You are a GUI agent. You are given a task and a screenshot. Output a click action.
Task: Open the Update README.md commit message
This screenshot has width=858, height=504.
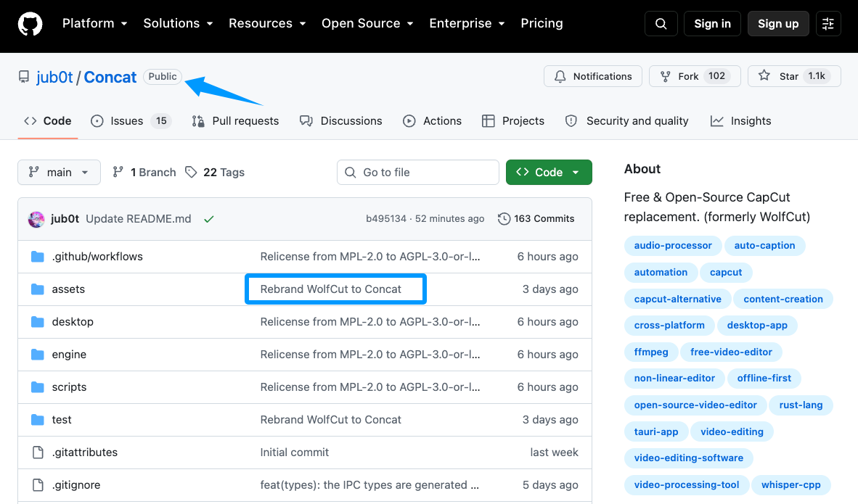click(139, 219)
